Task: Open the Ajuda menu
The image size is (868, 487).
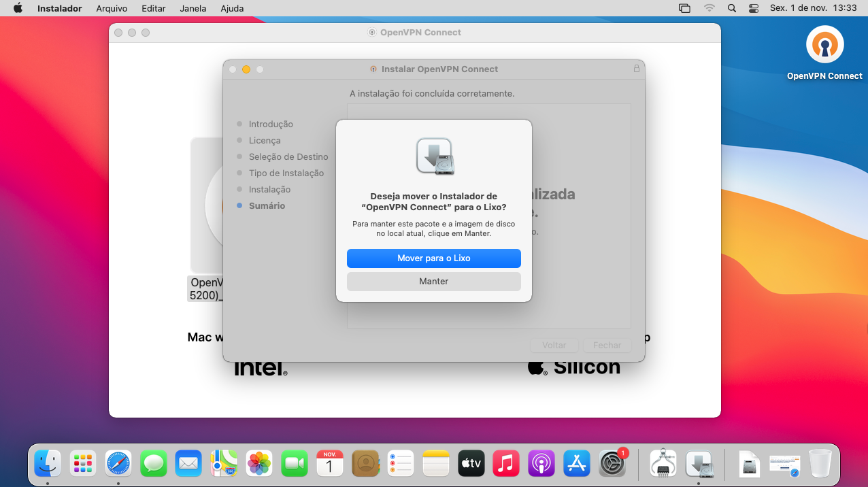Action: coord(232,8)
